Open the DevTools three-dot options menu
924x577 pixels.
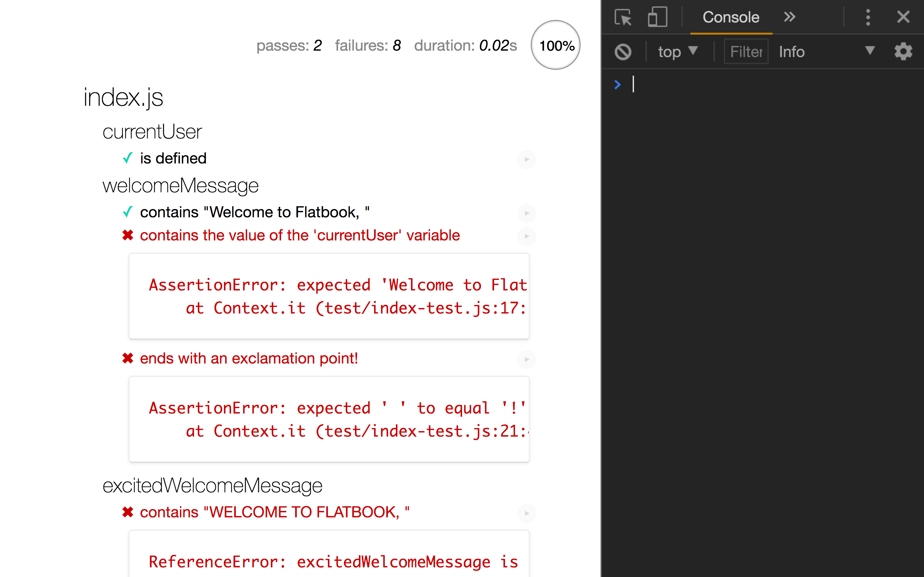click(x=868, y=18)
